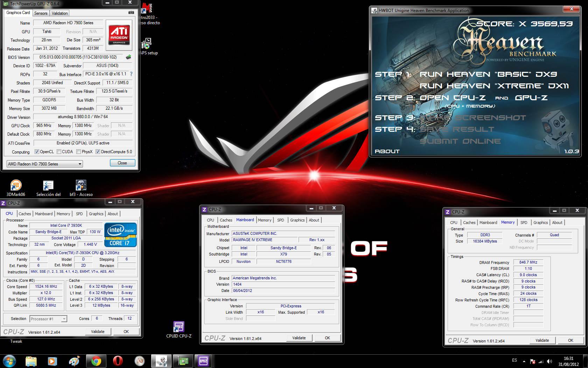Click the Intel Core i7 logo in CPU-Z
The width and height of the screenshot is (588, 368).
[x=120, y=236]
